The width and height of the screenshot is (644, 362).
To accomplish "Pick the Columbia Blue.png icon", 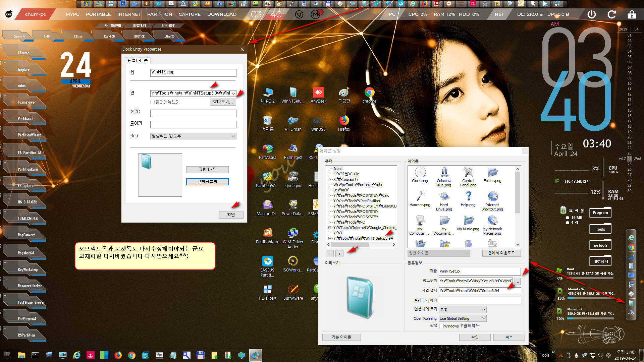I will pyautogui.click(x=444, y=177).
